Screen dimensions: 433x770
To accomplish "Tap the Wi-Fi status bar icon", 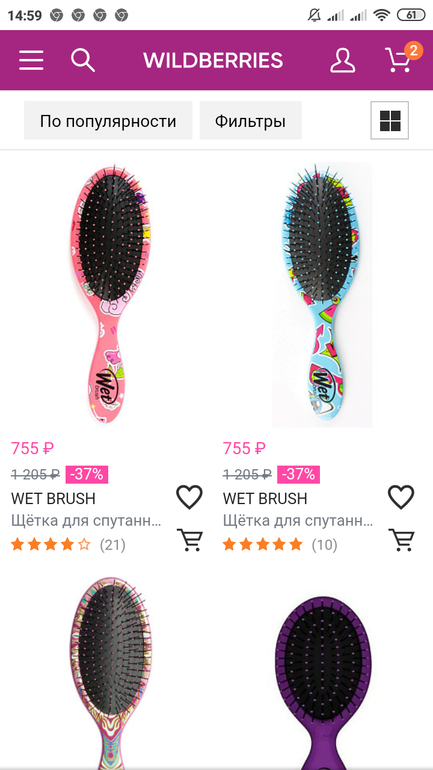I will point(381,15).
